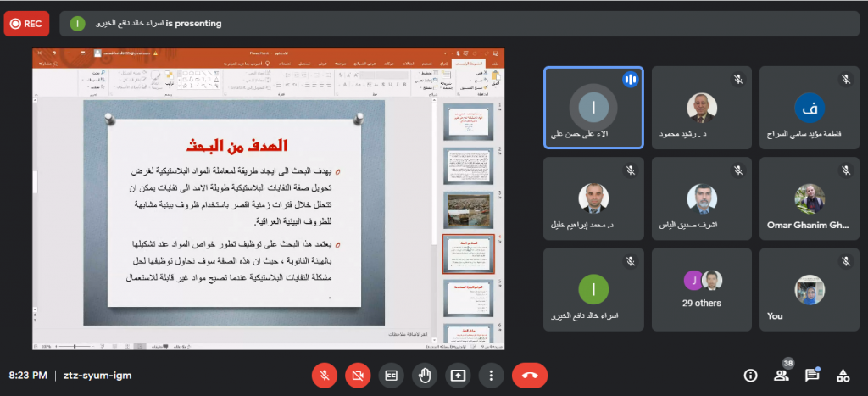Open meeting details info icon
Screen dimensions: 868x396
point(750,375)
